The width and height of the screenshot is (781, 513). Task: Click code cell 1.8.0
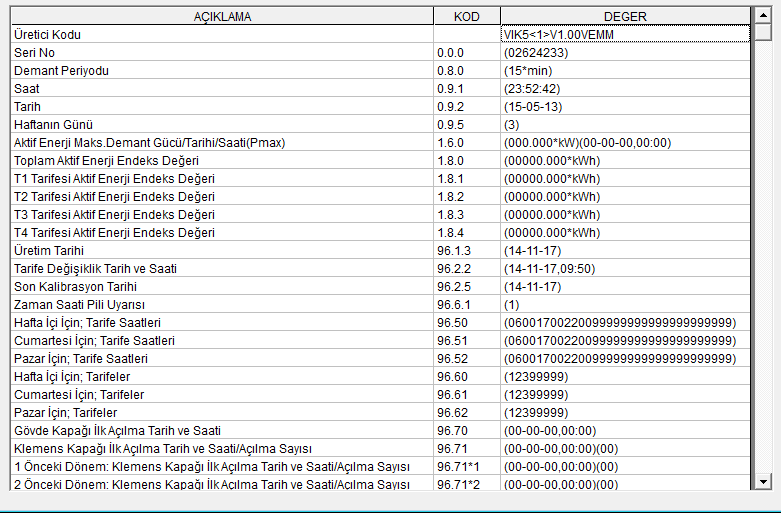[x=467, y=160]
